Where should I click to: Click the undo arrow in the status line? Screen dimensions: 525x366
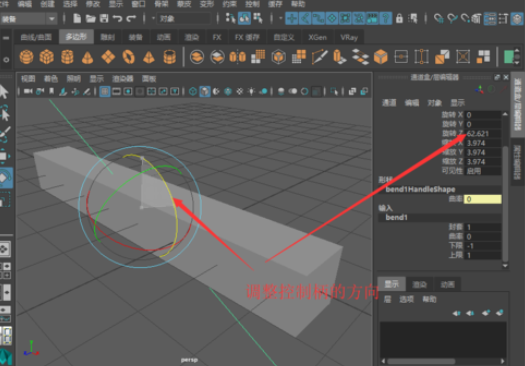point(117,18)
